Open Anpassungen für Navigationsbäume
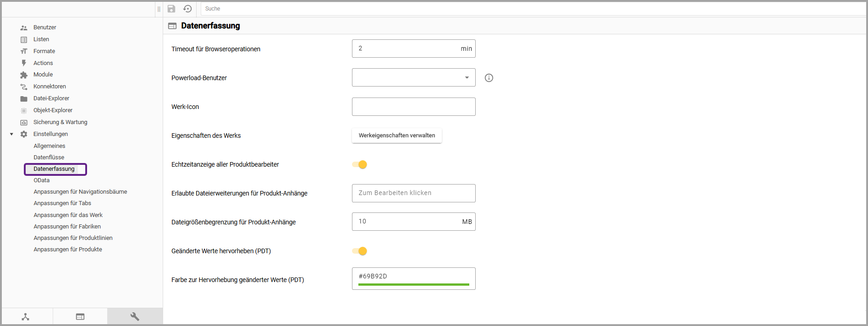 click(x=80, y=192)
